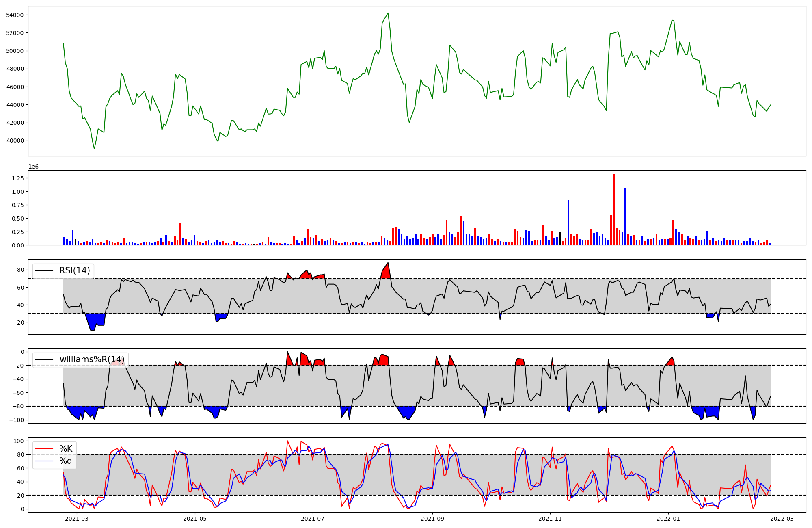Viewport: 812px width, 528px height.
Task: Click the 1e6 volume scale label
Action: (x=33, y=167)
